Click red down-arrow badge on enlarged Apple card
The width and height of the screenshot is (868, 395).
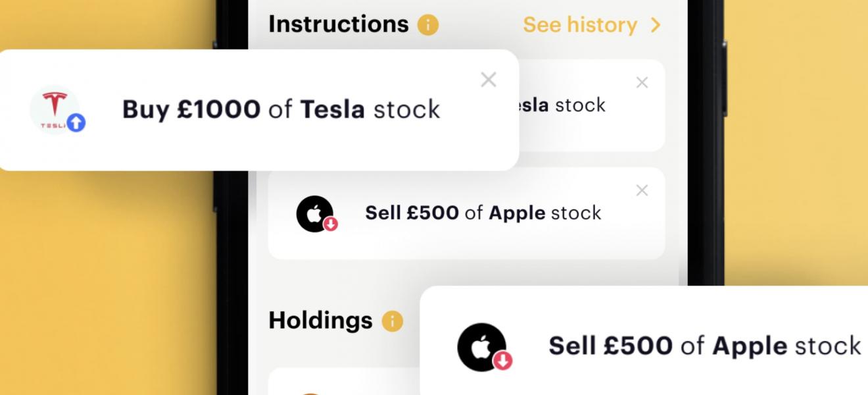503,361
